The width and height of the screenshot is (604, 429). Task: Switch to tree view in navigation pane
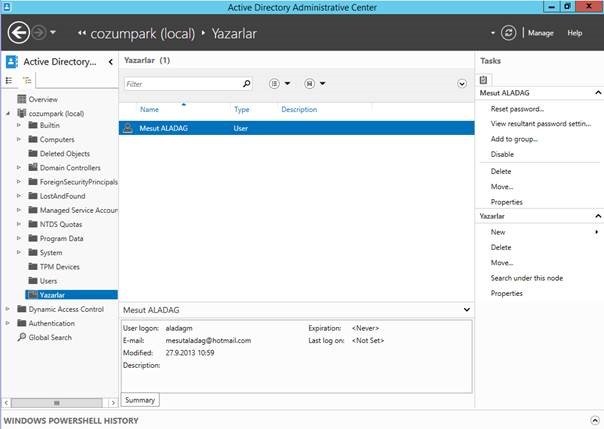click(x=27, y=80)
